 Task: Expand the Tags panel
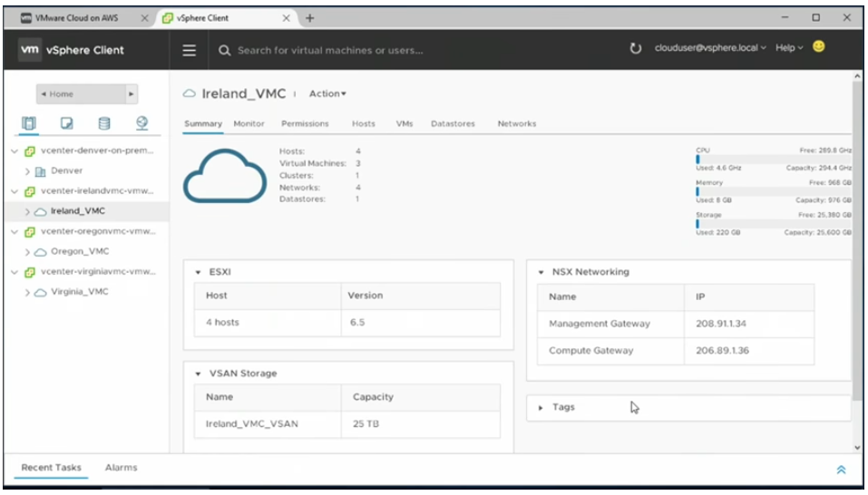pos(541,408)
